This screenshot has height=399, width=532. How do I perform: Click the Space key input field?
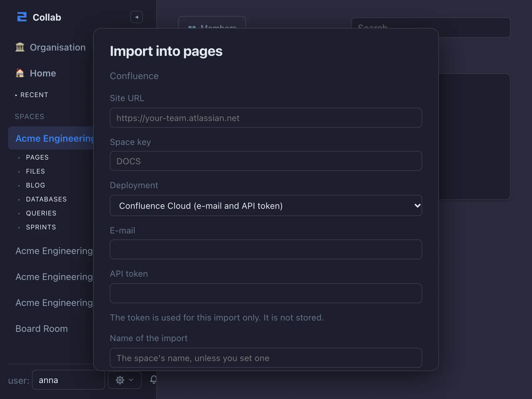[x=266, y=161]
